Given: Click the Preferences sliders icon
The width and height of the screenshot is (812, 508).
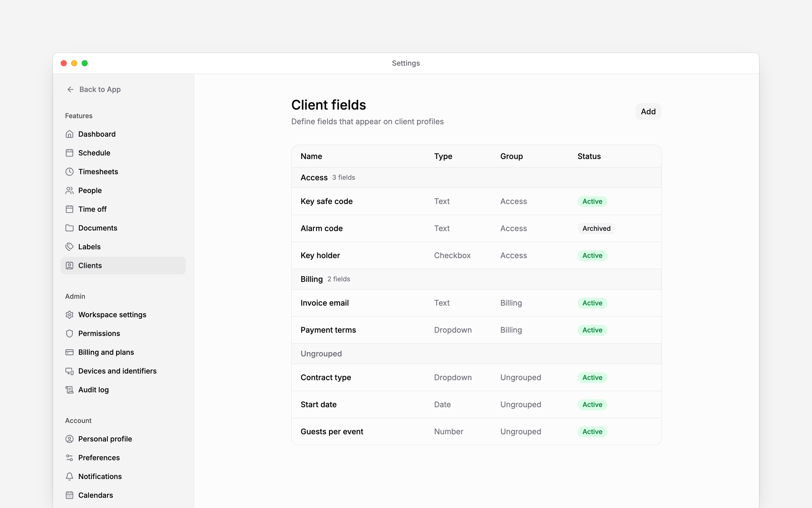Looking at the screenshot, I should tap(70, 458).
